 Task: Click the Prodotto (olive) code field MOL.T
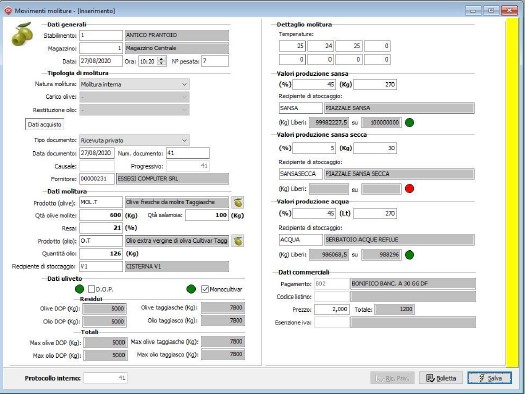tap(101, 202)
